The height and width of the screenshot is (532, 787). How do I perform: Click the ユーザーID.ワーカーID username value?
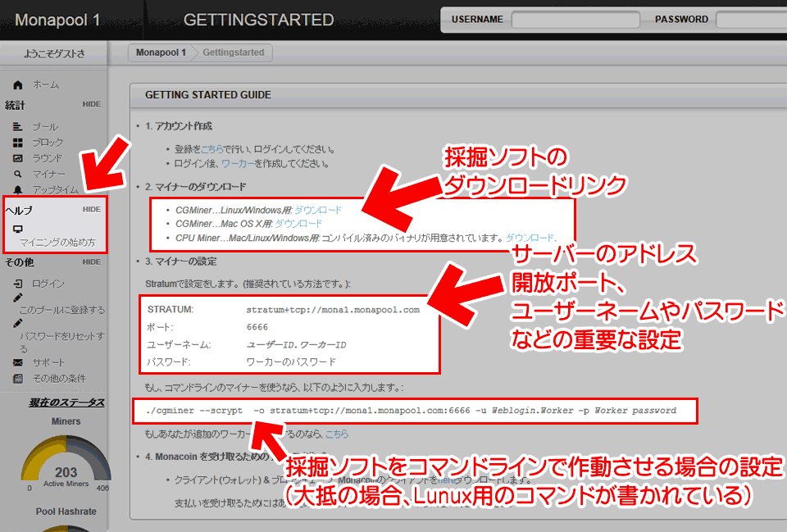[296, 345]
